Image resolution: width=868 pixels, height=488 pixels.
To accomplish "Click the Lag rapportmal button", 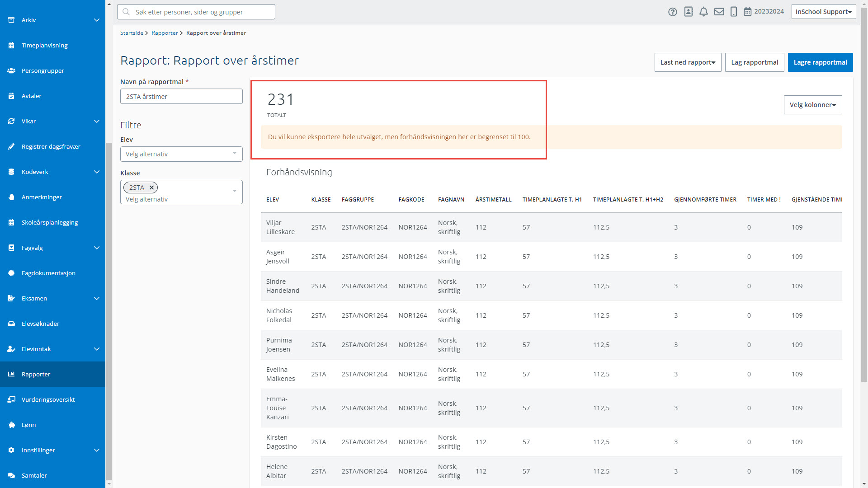I will pyautogui.click(x=755, y=62).
